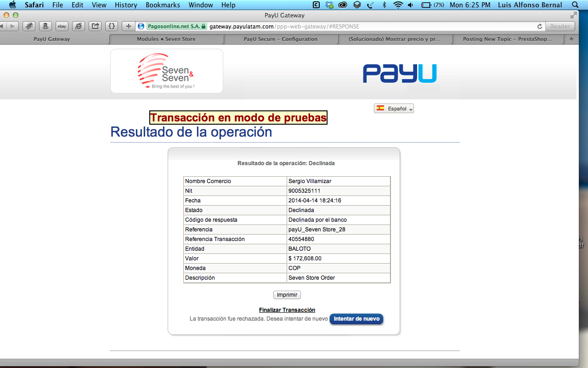Image resolution: width=588 pixels, height=368 pixels.
Task: Click the Wi-Fi status icon
Action: click(397, 5)
